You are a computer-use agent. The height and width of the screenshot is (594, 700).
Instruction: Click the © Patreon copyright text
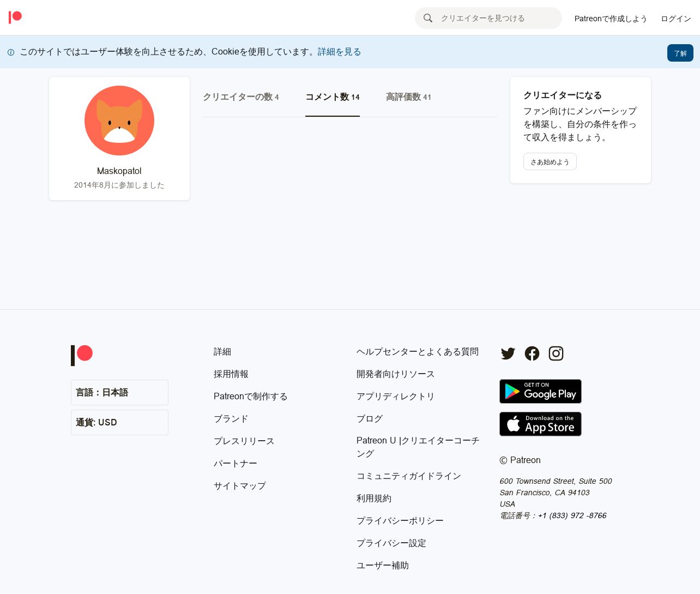pos(520,460)
